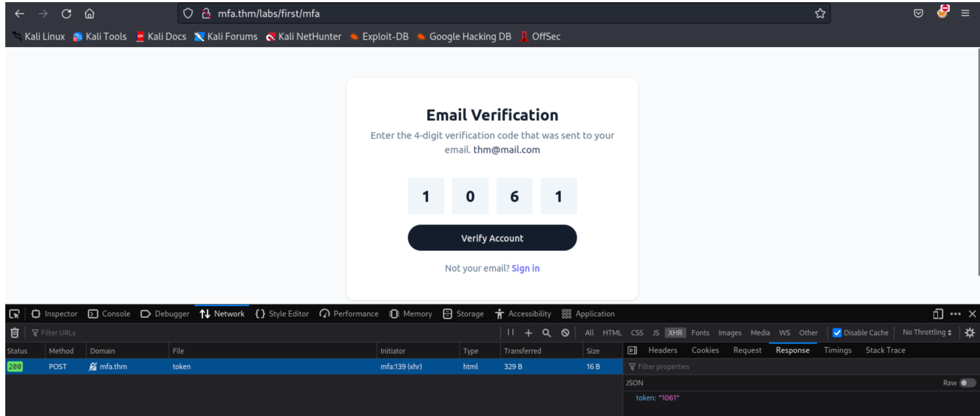Image resolution: width=980 pixels, height=416 pixels.
Task: Click the first code digit box
Action: (x=426, y=196)
